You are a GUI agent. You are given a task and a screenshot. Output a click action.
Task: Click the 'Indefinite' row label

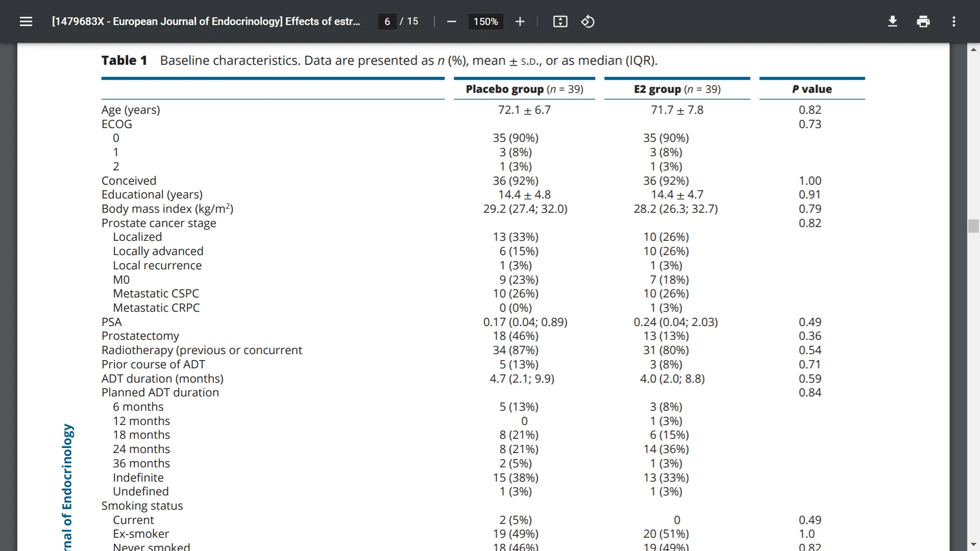click(138, 478)
